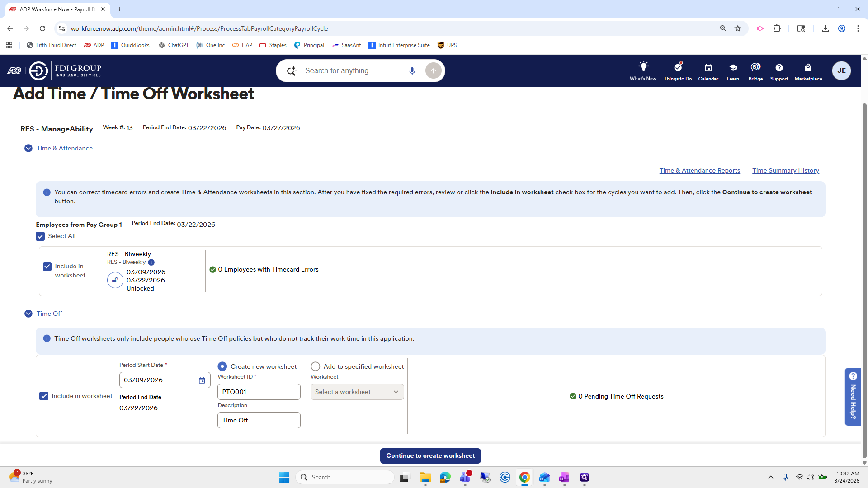
Task: Click Continue to create worksheet button
Action: pyautogui.click(x=430, y=455)
